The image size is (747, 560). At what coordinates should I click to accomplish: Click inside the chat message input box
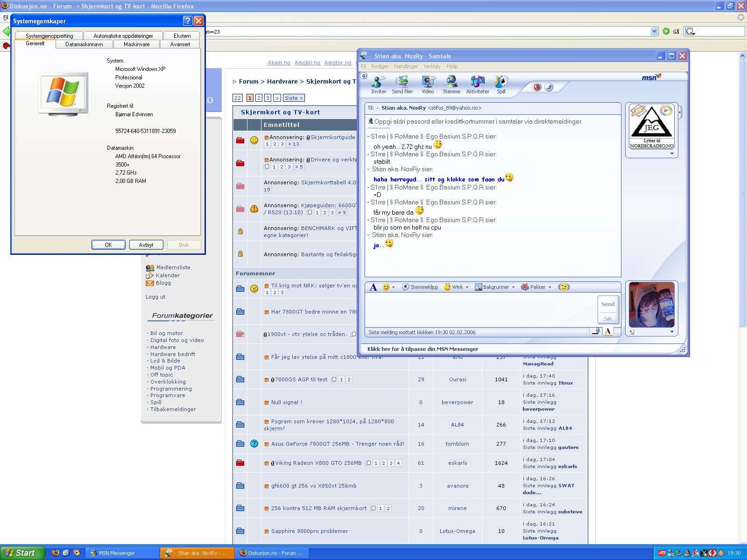(481, 309)
